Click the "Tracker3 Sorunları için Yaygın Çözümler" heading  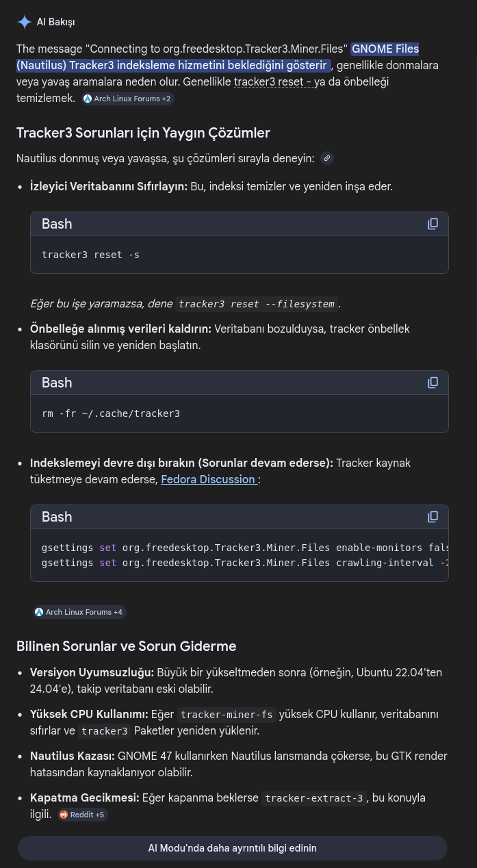coord(143,133)
